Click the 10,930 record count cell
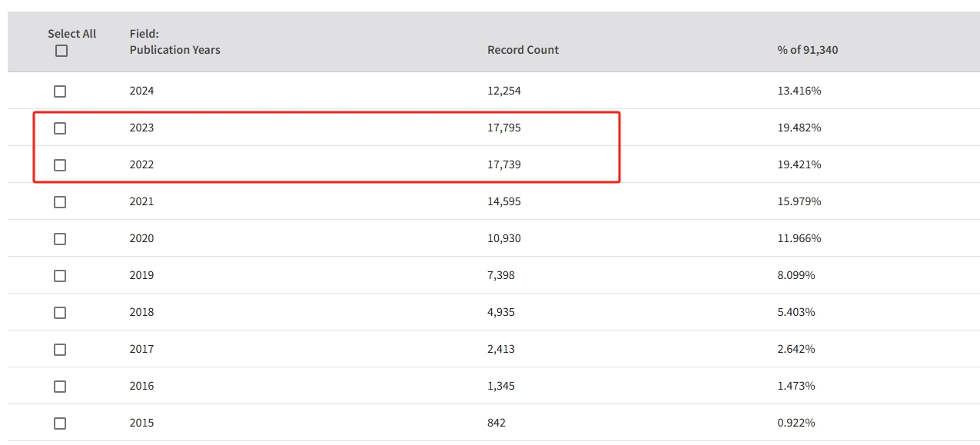The image size is (980, 445). (503, 238)
